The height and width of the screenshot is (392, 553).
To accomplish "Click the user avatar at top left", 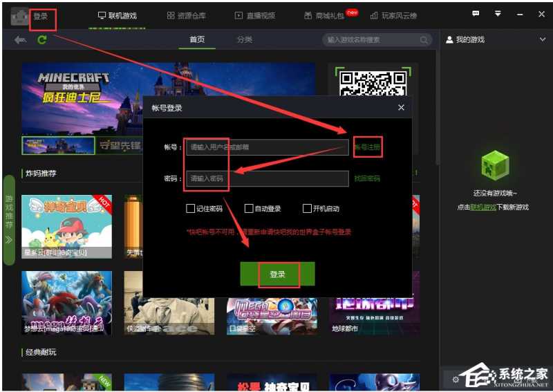I will pos(19,16).
